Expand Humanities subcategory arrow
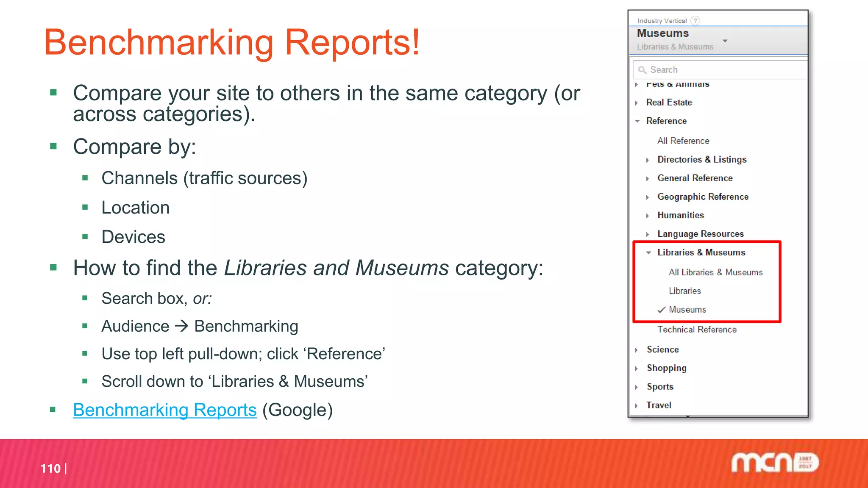 click(x=648, y=216)
